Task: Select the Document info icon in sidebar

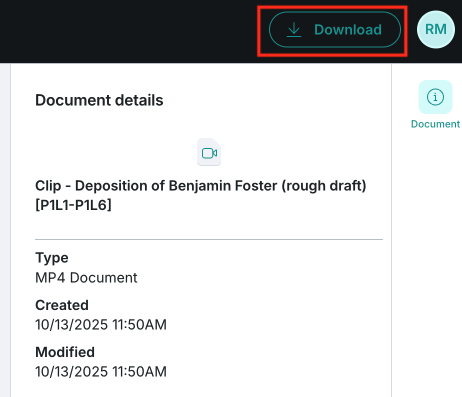Action: pyautogui.click(x=435, y=97)
